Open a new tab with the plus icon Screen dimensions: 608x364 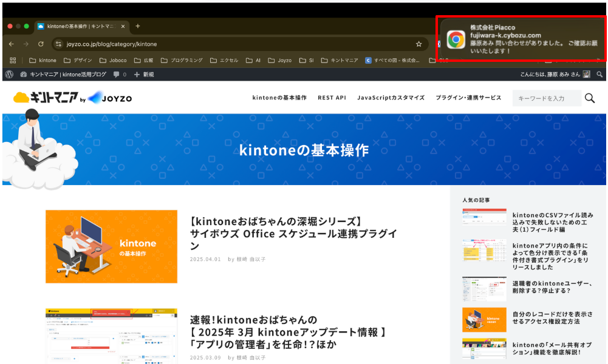click(138, 26)
